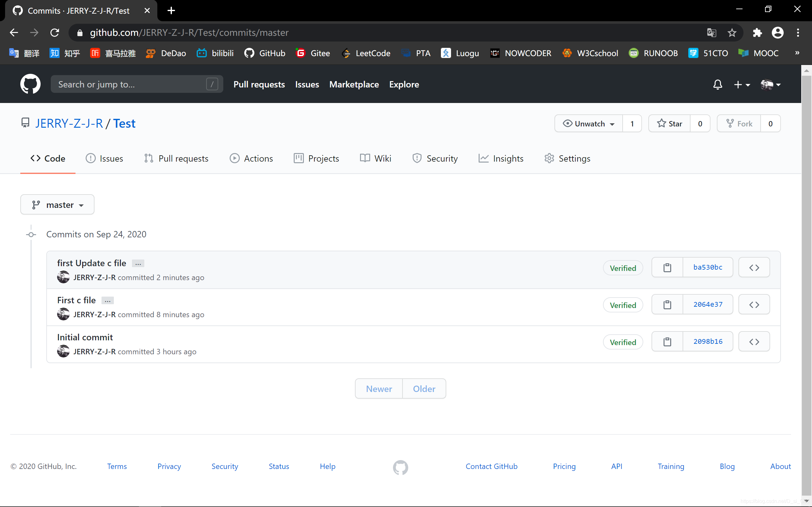
Task: Bookmark this page with the star icon
Action: click(x=732, y=33)
